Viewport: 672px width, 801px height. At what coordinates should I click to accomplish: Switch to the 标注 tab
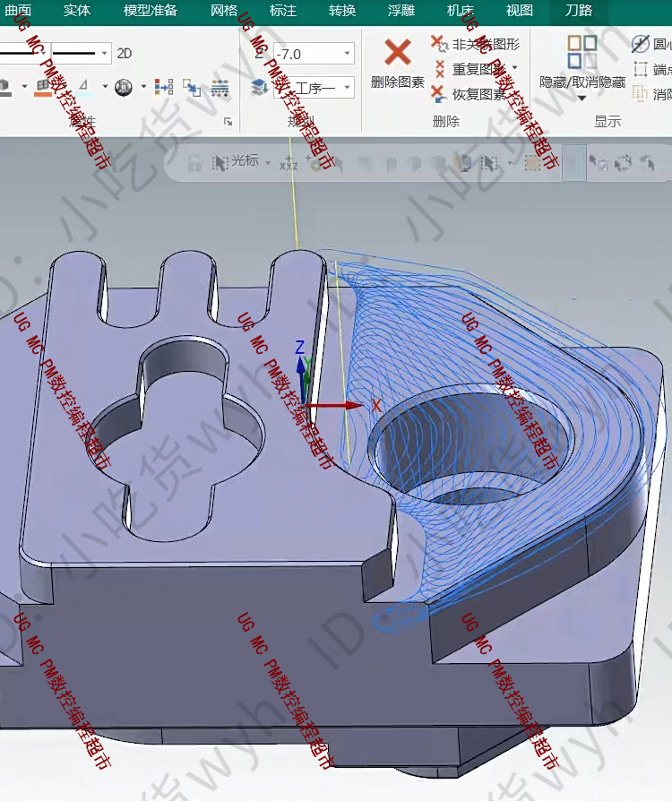point(283,10)
